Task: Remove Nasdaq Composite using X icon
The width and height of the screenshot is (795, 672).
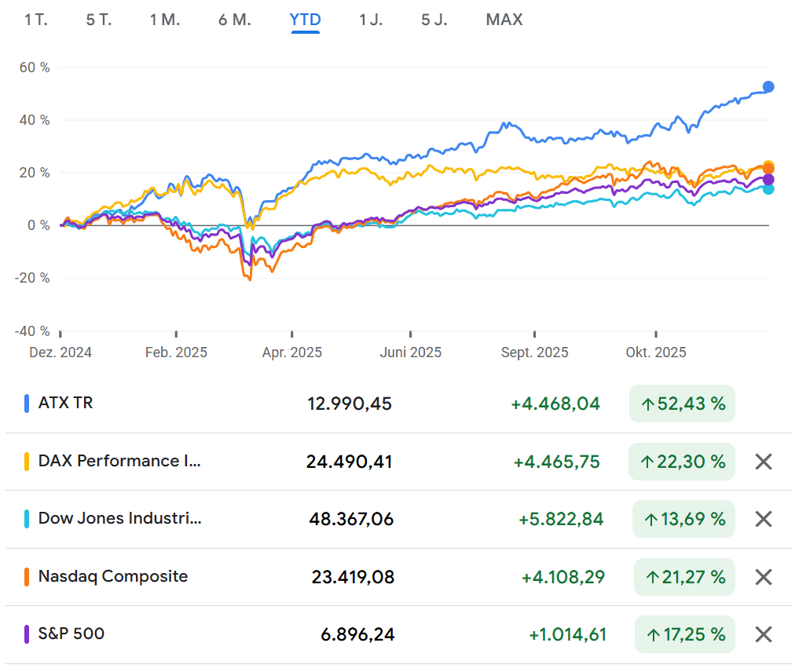Action: tap(763, 577)
